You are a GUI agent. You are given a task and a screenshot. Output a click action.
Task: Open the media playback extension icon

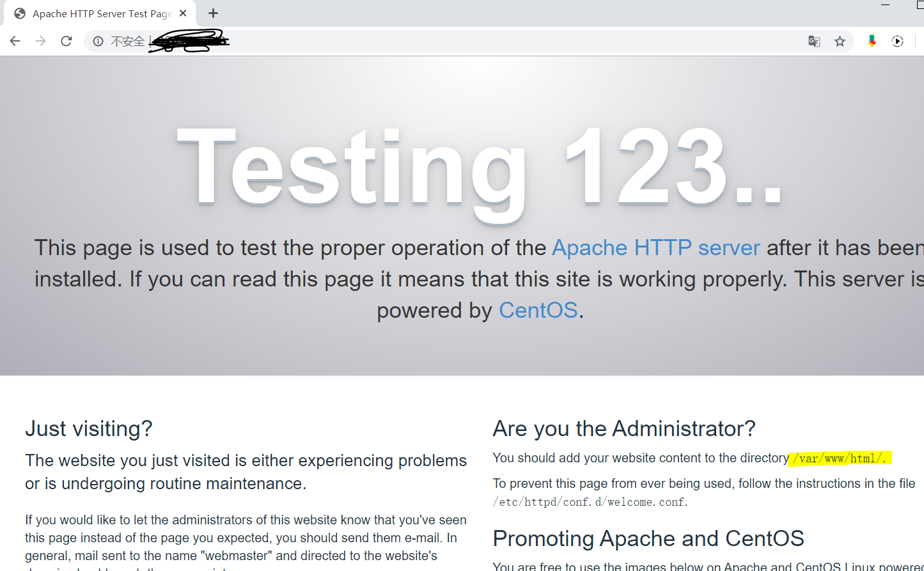898,42
